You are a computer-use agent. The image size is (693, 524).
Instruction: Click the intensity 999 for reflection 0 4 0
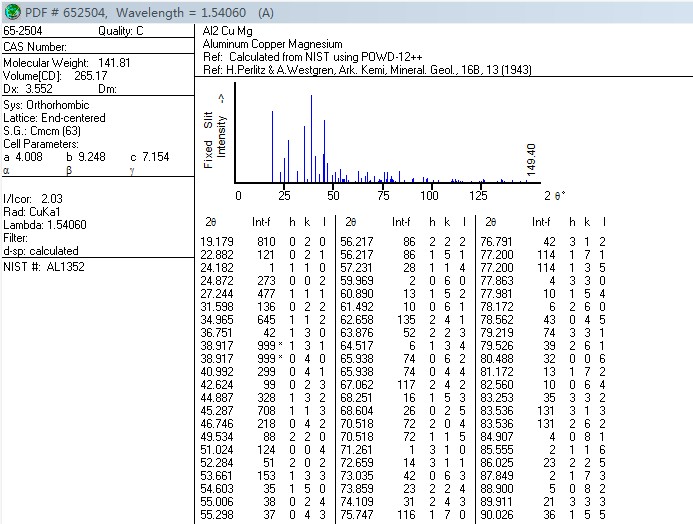pyautogui.click(x=267, y=359)
